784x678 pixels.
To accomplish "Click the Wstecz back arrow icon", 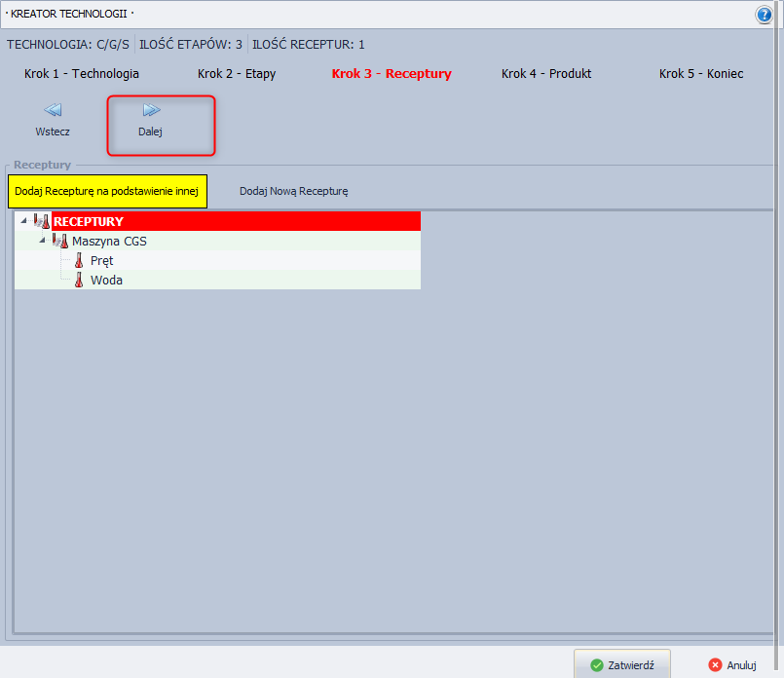I will click(53, 109).
